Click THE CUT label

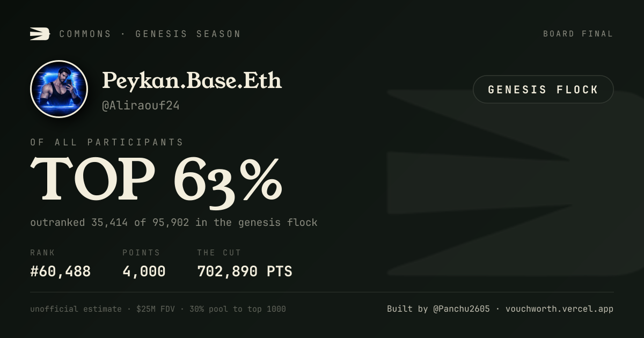click(x=219, y=253)
